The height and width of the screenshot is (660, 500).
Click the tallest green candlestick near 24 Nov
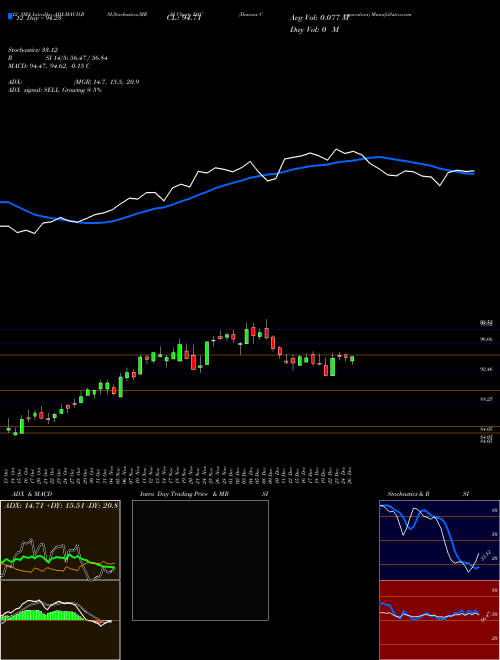point(207,353)
